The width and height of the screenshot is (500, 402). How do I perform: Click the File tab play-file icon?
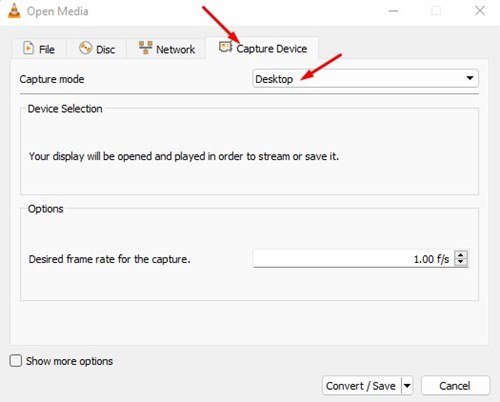[28, 48]
